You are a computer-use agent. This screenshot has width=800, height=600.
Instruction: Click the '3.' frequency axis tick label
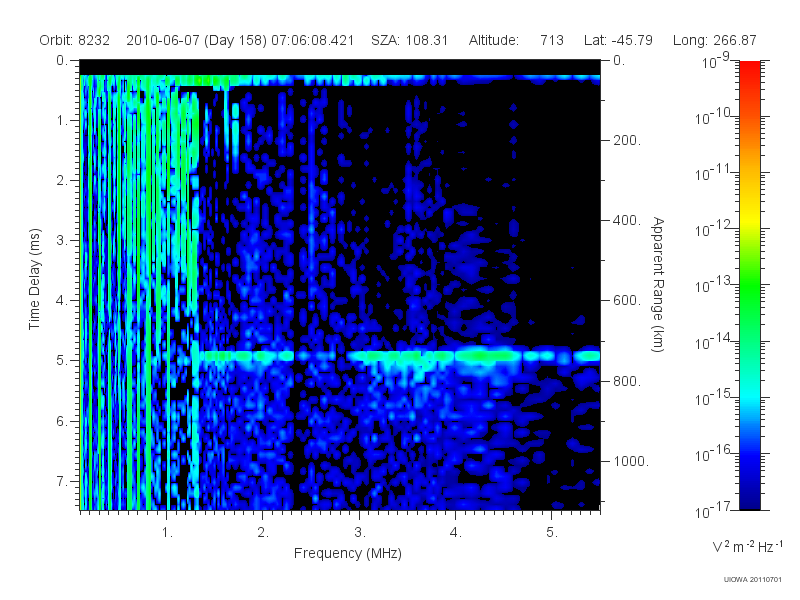click(360, 533)
